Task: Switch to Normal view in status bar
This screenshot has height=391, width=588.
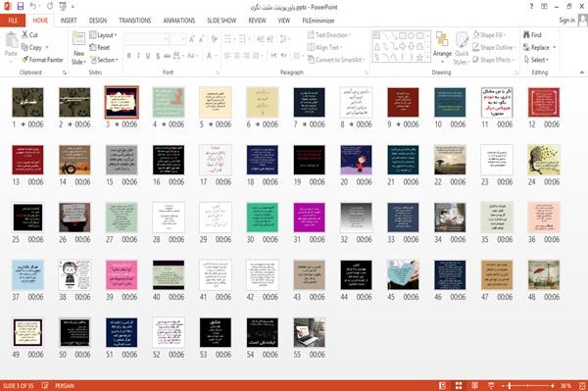Action: pos(443,385)
